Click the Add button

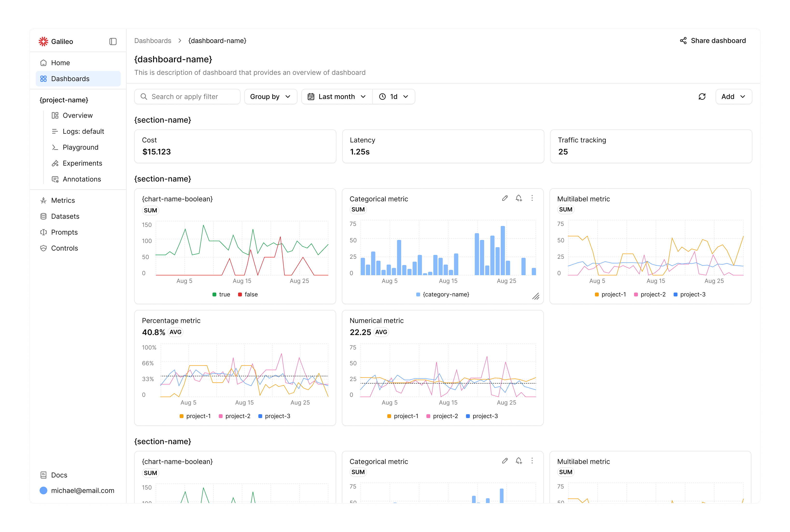[733, 97]
